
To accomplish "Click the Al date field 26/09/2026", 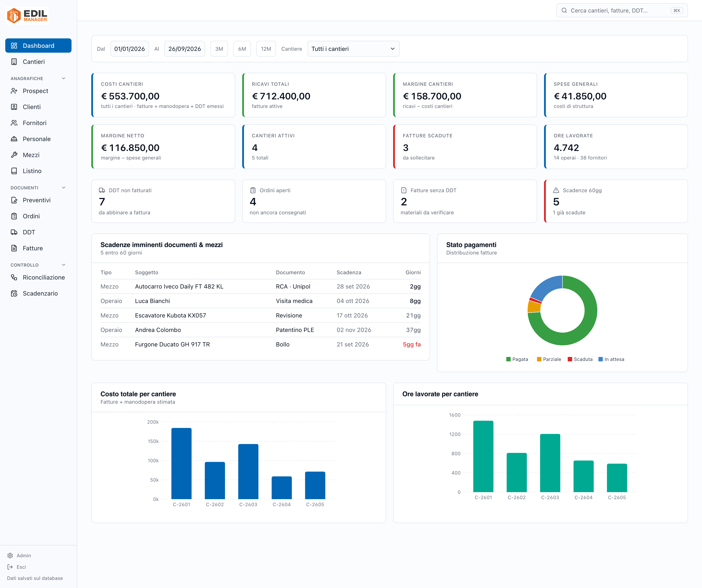I will point(184,49).
